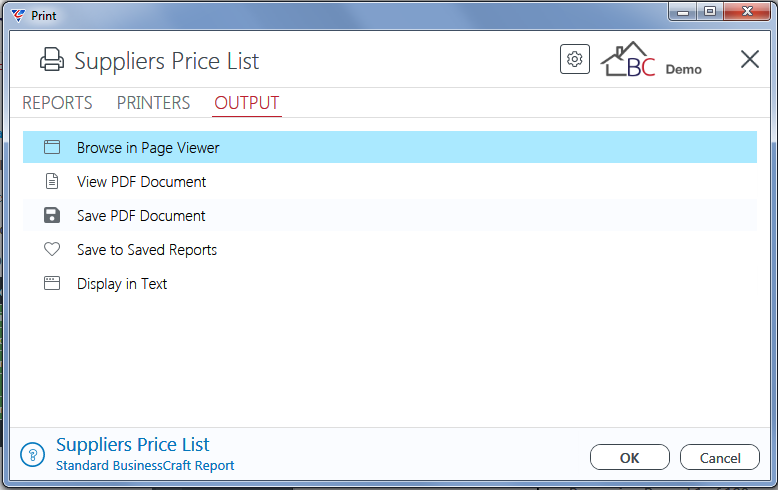Open settings via the gear icon
This screenshot has height=490, width=778.
575,59
